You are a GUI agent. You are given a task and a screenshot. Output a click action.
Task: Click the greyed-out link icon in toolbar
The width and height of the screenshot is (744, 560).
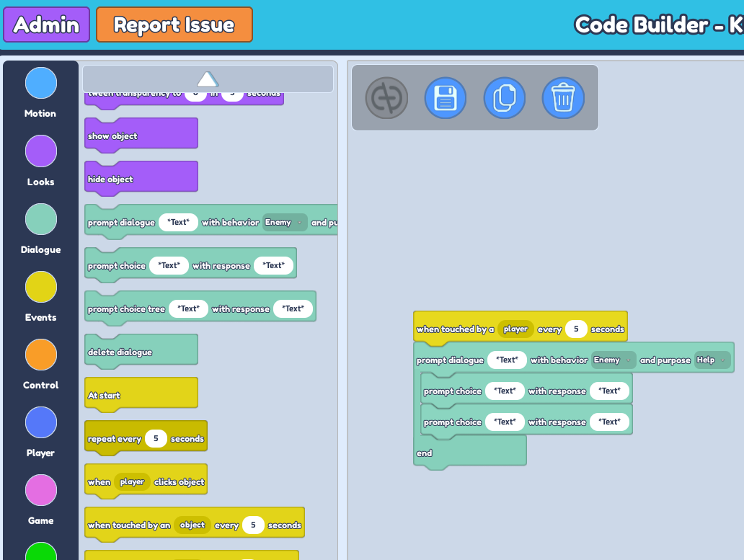[386, 98]
